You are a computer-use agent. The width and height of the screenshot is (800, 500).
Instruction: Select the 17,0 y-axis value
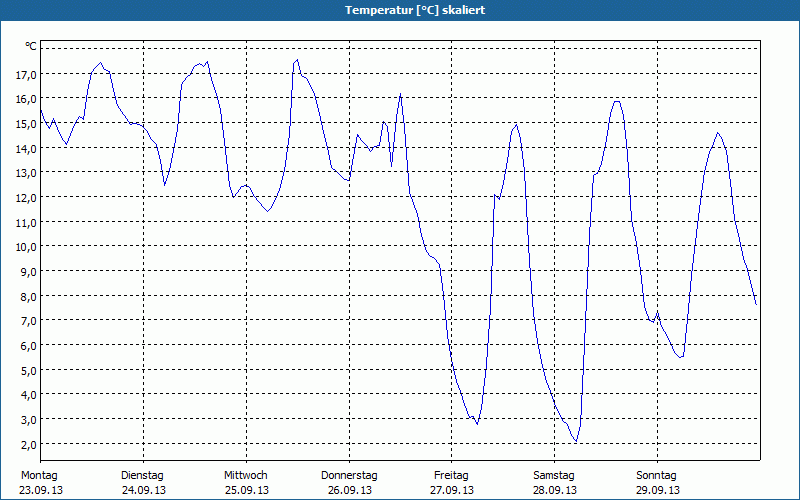27,75
